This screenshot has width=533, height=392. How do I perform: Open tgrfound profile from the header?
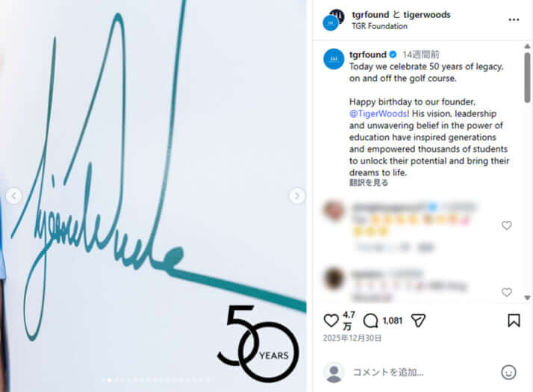[x=370, y=15]
